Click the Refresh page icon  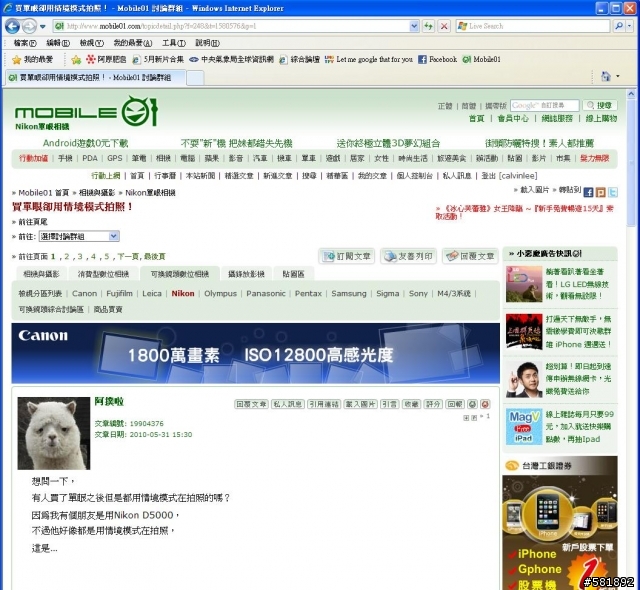tap(428, 27)
